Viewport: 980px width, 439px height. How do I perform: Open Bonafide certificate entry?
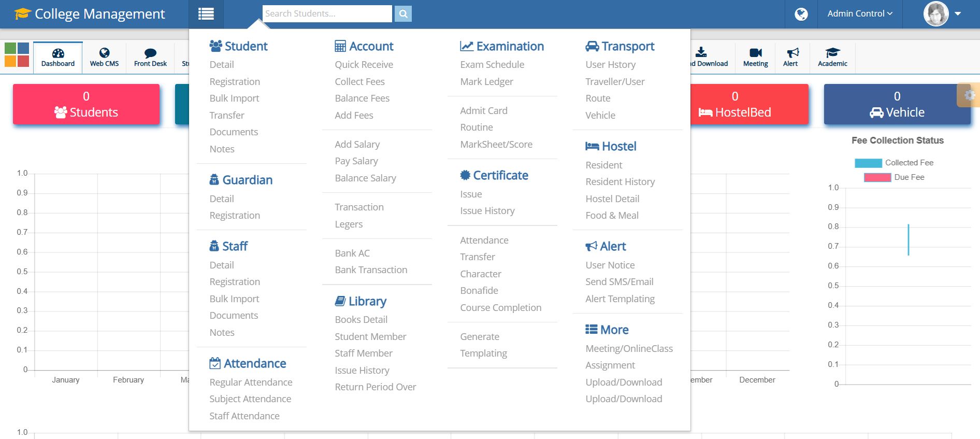(479, 290)
